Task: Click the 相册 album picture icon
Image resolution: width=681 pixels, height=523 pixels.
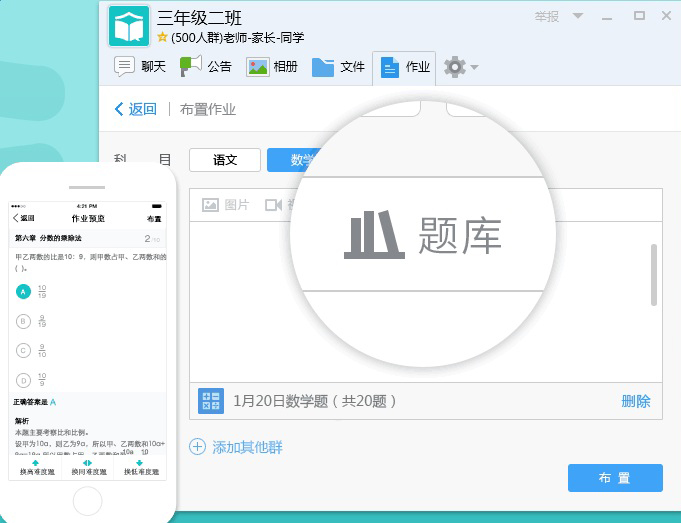Action: click(258, 67)
